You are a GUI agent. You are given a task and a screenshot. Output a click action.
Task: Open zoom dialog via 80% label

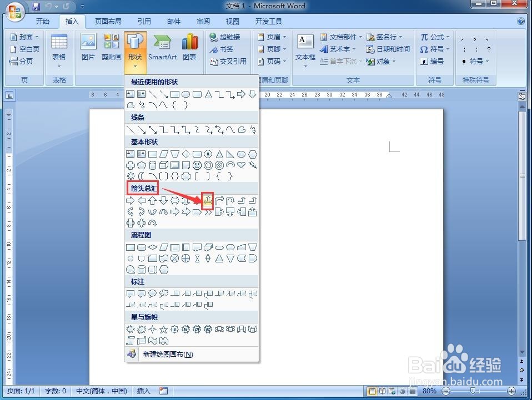[x=429, y=391]
